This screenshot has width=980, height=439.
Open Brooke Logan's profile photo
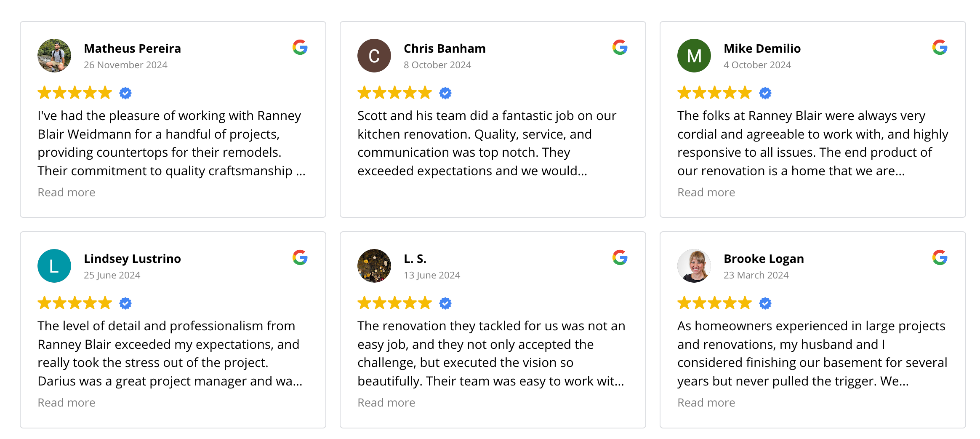(694, 266)
